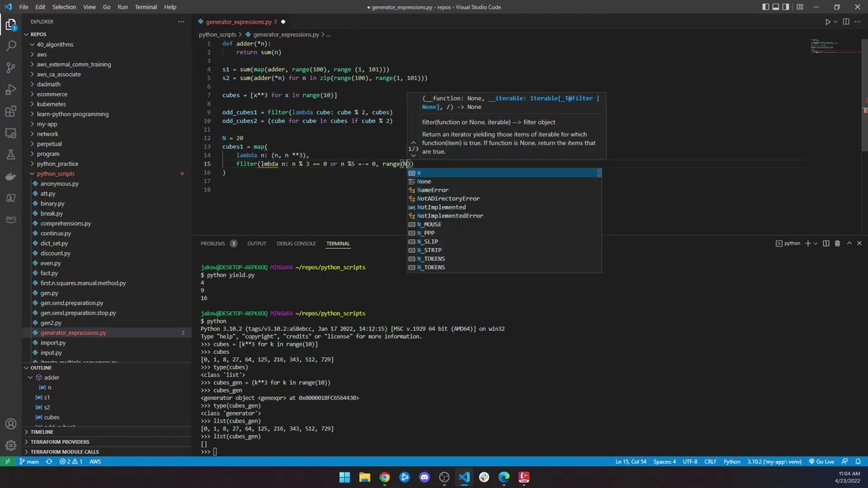Collapse the python_scripts folder

(56, 174)
